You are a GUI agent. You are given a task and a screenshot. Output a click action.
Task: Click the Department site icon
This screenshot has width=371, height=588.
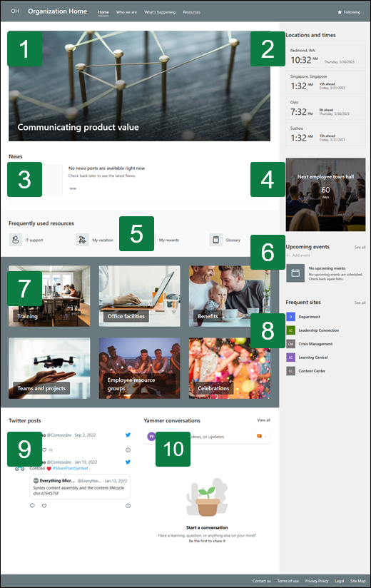click(x=291, y=317)
